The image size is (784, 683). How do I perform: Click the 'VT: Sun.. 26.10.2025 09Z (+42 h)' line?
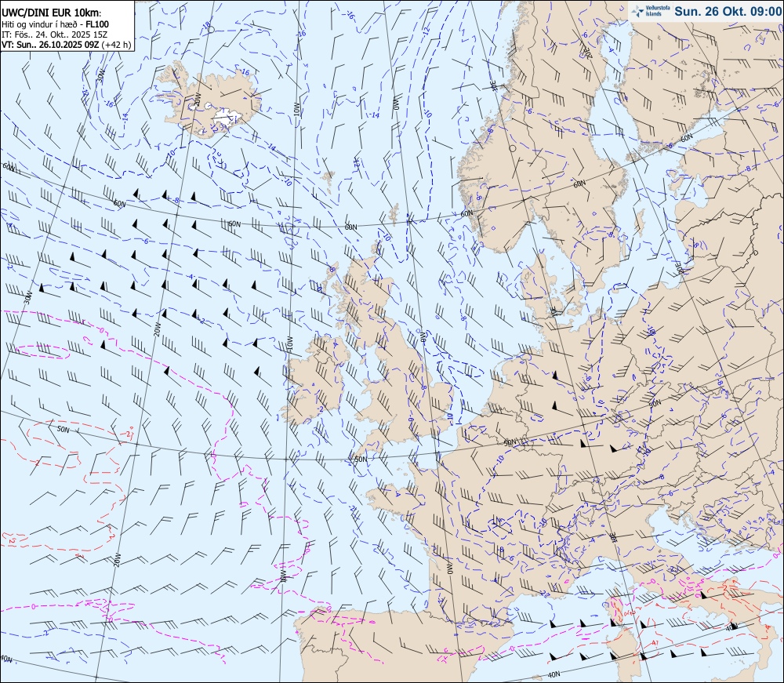click(x=66, y=45)
